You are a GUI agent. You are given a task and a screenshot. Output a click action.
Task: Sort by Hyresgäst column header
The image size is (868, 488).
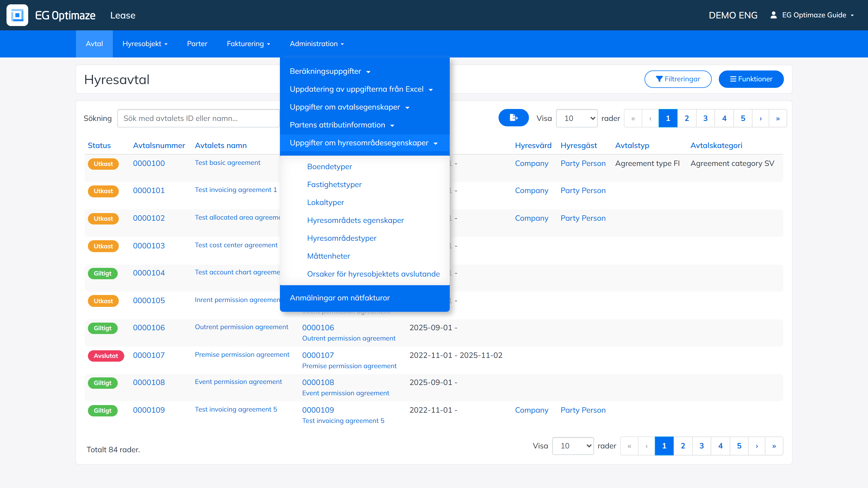[579, 146]
